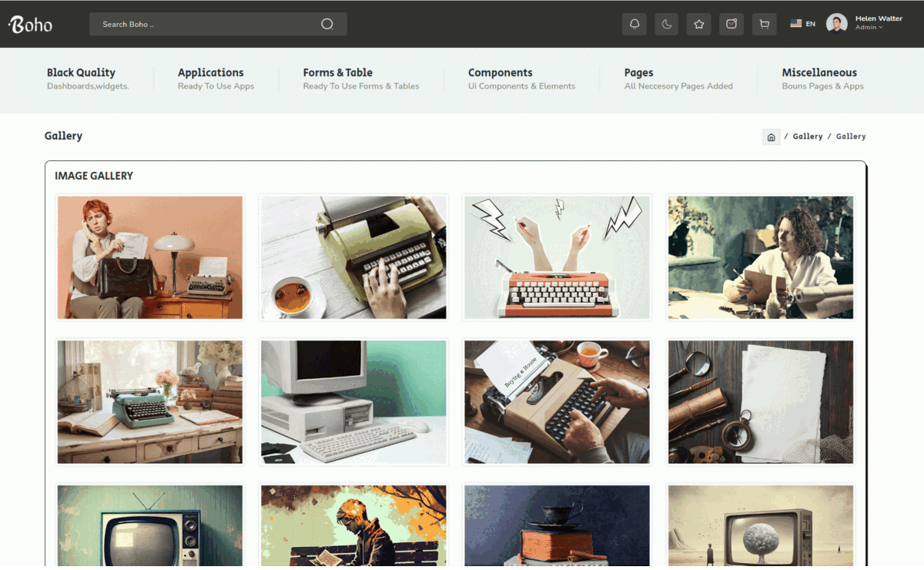Click Helen Walter's profile avatar
The height and width of the screenshot is (570, 924).
(x=836, y=23)
